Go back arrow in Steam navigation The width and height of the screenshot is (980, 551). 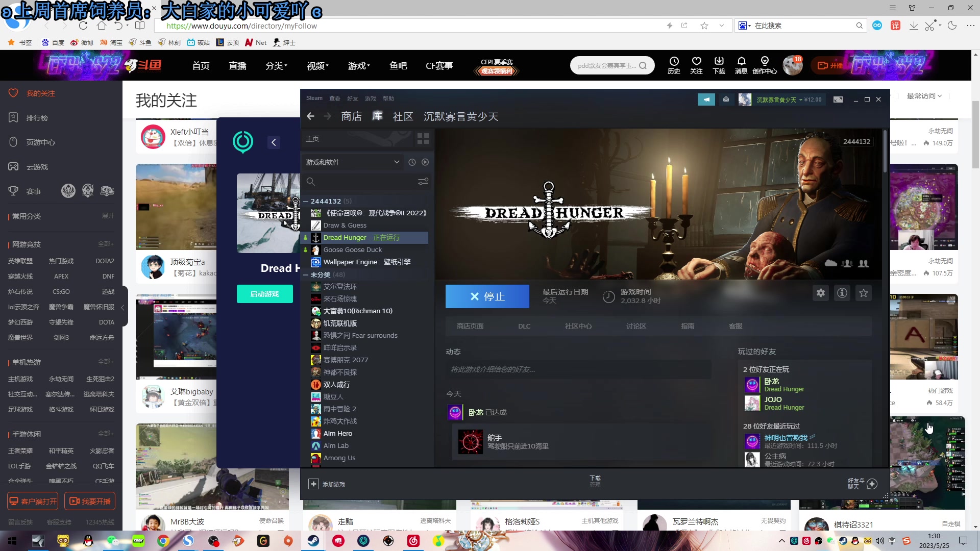tap(310, 116)
